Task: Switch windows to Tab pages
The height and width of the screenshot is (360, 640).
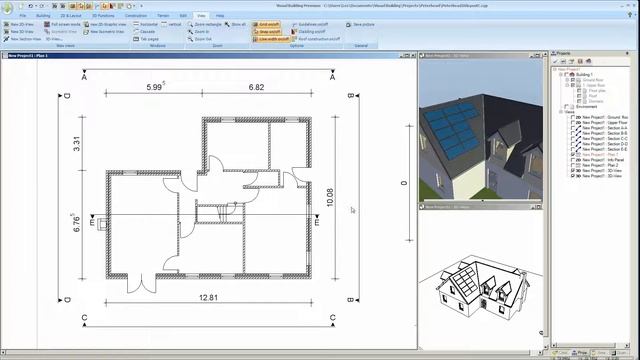Action: tap(146, 39)
